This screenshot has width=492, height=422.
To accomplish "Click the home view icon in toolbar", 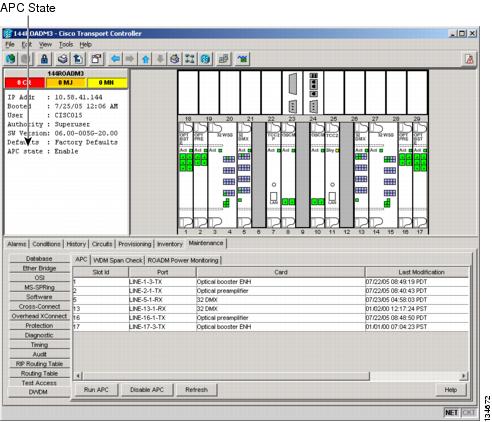I will click(175, 59).
